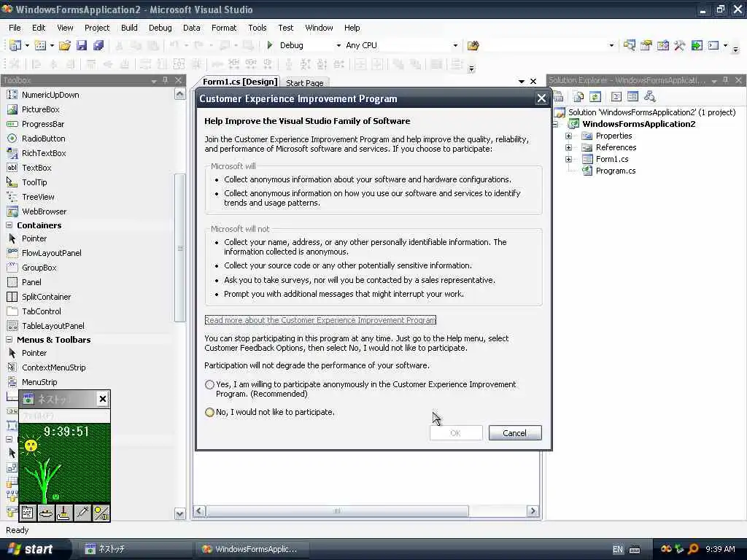Click View Designer icon in Solution Explorer
This screenshot has height=560, width=747.
[632, 97]
